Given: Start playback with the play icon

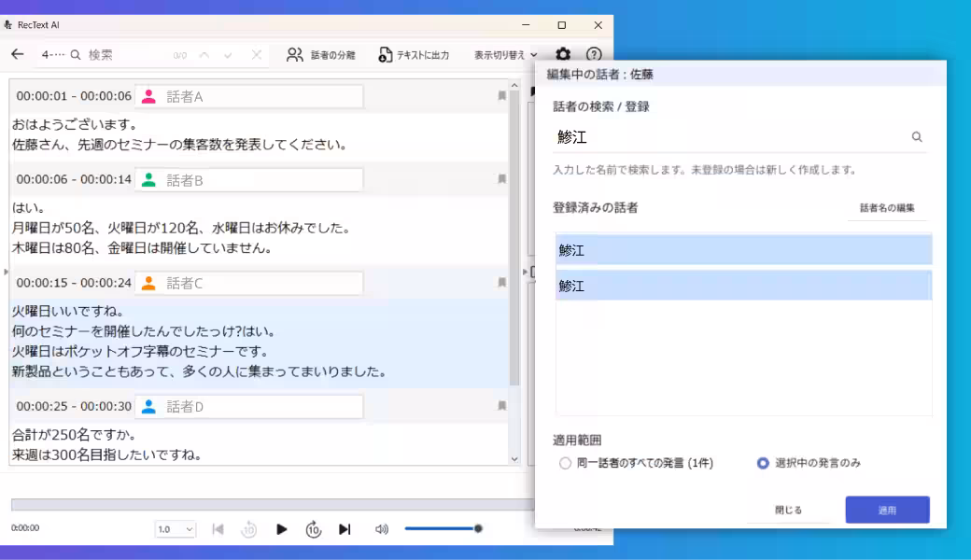Looking at the screenshot, I should point(283,527).
